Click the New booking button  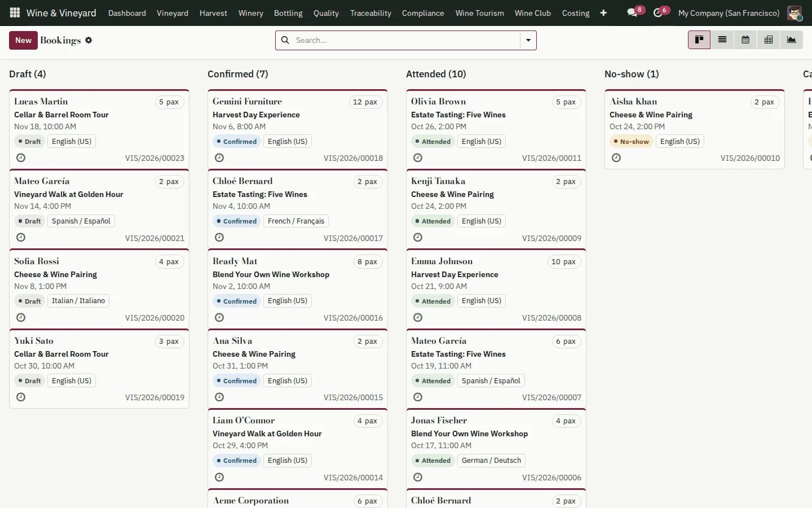click(23, 40)
